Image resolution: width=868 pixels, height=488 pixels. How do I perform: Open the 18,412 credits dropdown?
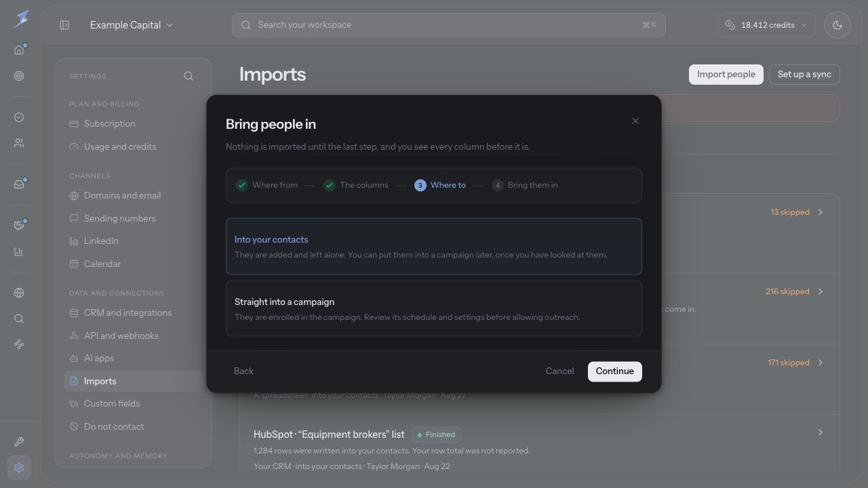click(766, 25)
